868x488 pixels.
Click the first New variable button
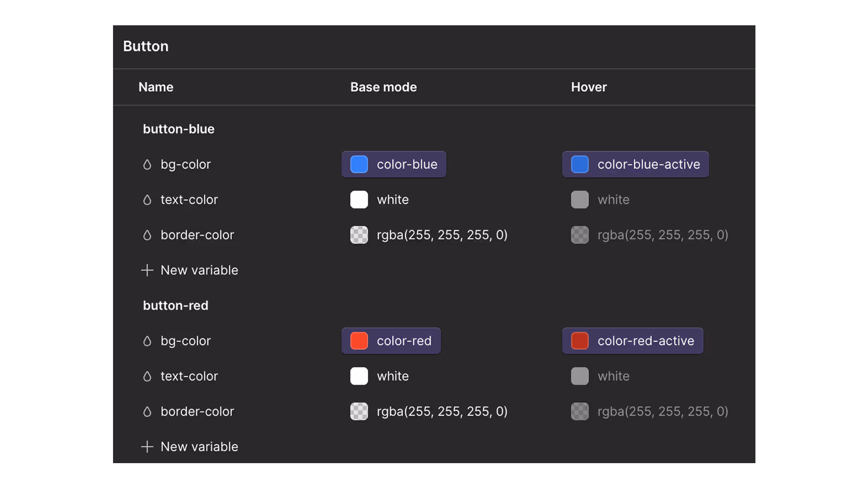(199, 270)
